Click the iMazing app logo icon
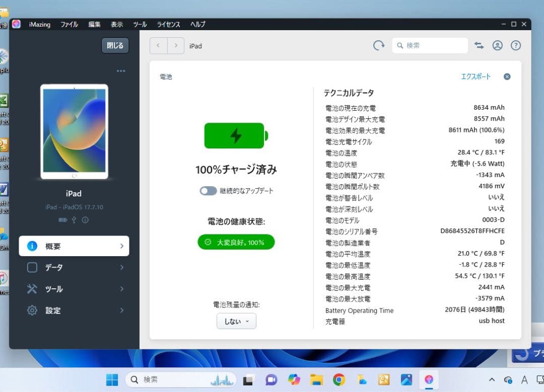Image resolution: width=544 pixels, height=392 pixels. point(16,24)
